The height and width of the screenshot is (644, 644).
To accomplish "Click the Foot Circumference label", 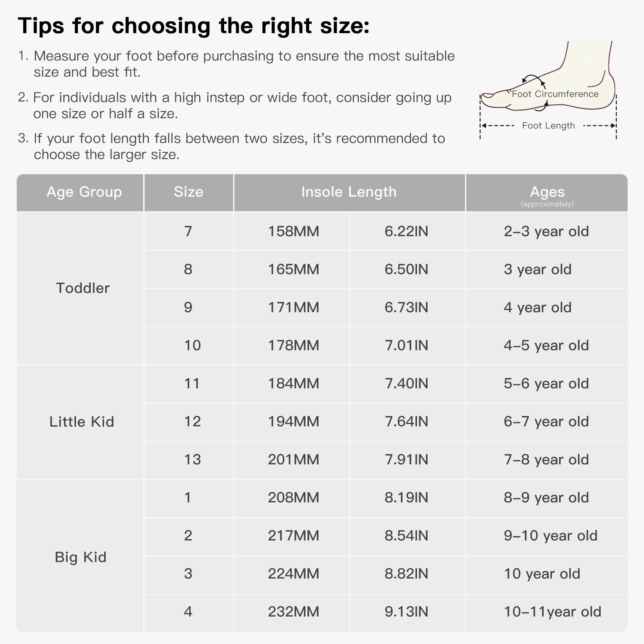I will tap(555, 94).
